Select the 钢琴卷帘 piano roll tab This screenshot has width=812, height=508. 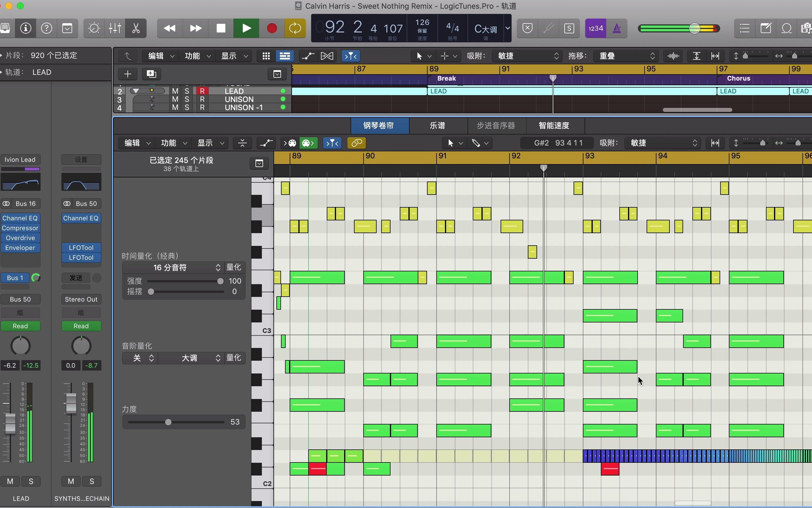[380, 125]
